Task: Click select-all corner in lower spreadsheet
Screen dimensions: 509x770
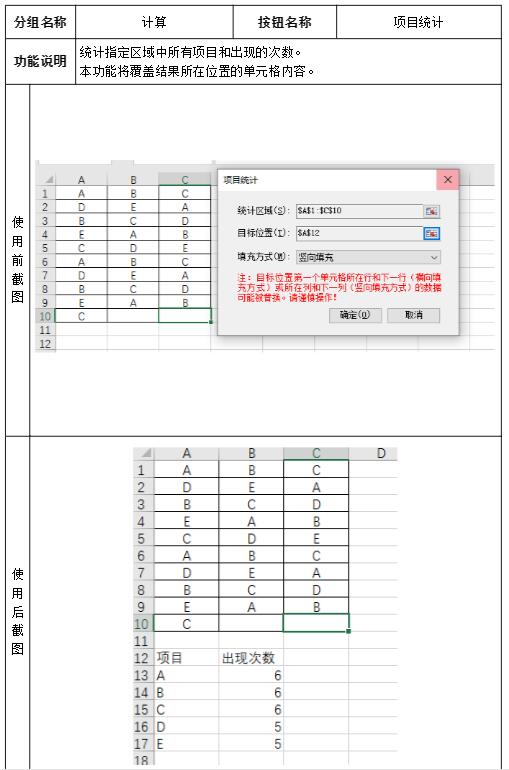Action: point(144,453)
